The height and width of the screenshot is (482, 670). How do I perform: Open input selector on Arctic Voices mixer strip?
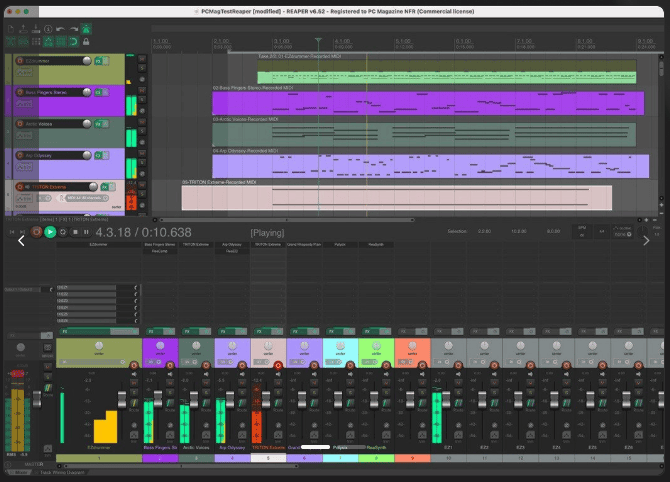point(189,362)
